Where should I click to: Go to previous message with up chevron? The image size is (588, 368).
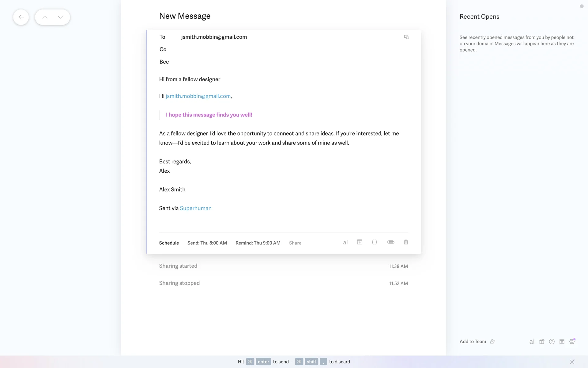(45, 17)
